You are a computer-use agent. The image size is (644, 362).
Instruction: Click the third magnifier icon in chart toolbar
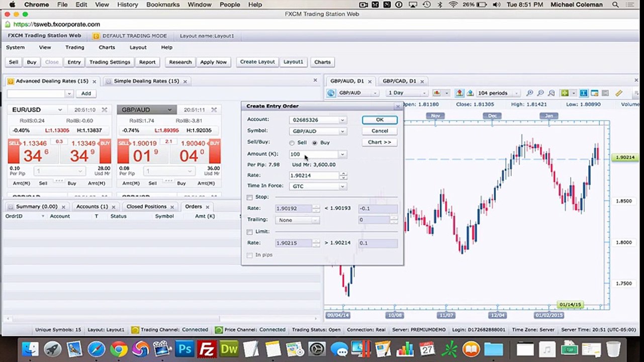click(551, 93)
